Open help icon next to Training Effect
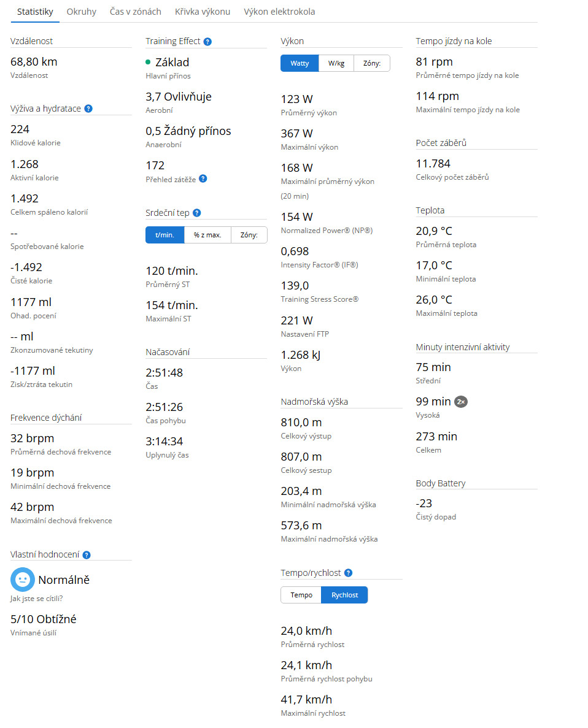This screenshot has width=588, height=728. pos(208,42)
